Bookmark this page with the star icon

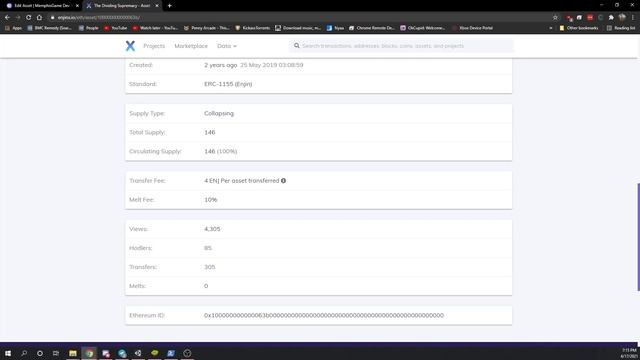(x=555, y=18)
